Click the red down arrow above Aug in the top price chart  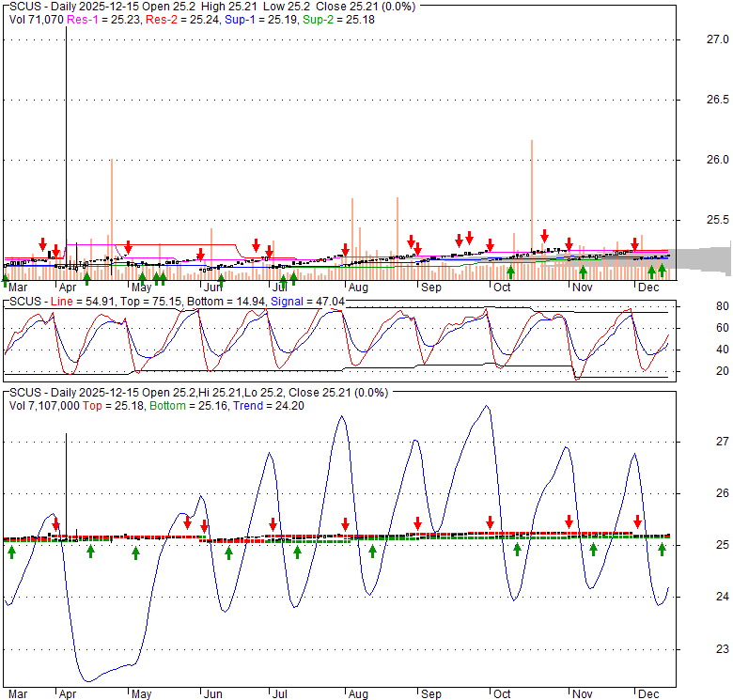click(345, 250)
